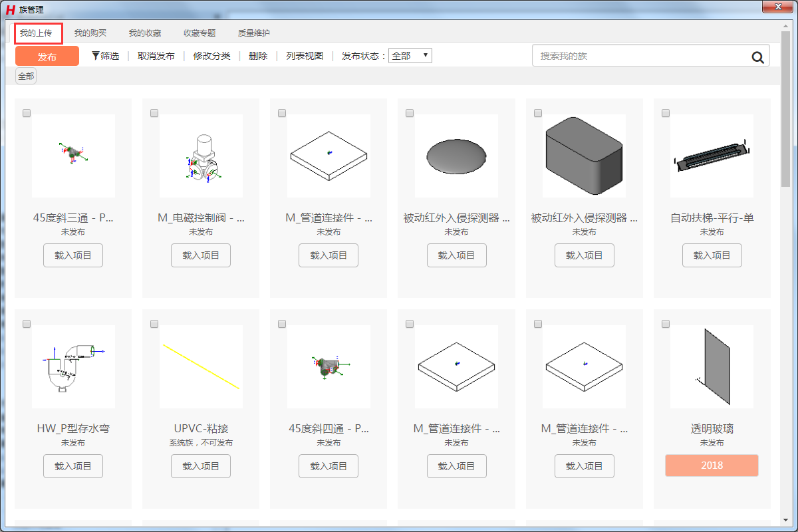
Task: Check the UPVC-粘接 card checkbox
Action: pos(154,324)
